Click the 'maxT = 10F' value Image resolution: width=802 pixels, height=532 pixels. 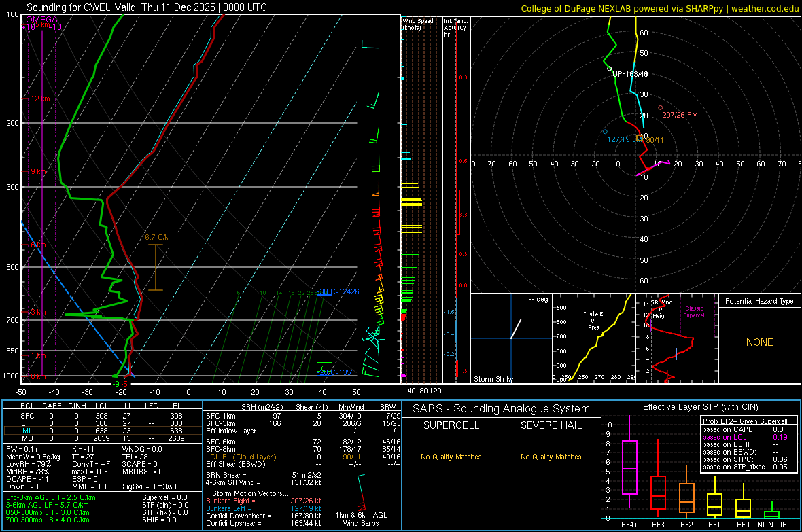(x=90, y=472)
